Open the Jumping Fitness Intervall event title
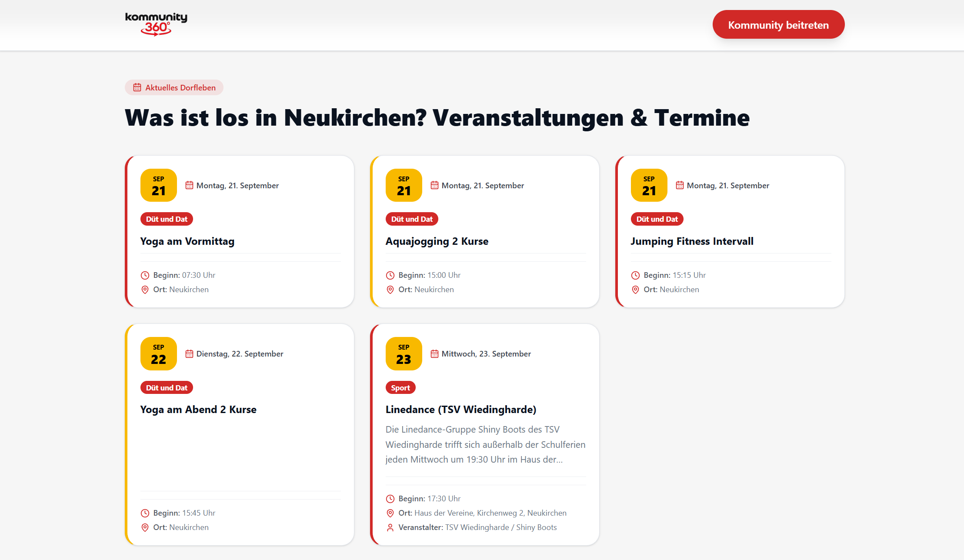This screenshot has height=560, width=964. (692, 241)
